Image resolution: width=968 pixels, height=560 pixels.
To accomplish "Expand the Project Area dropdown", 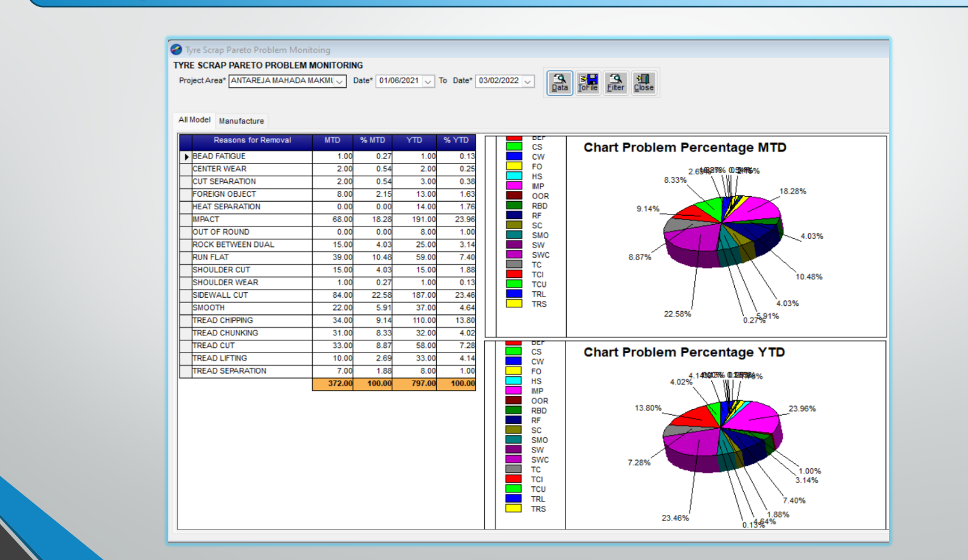I will [340, 81].
